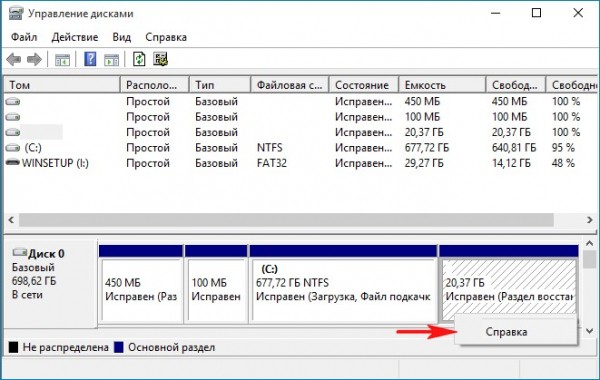Viewport: 600px width, 380px height.
Task: Open the Файл menu
Action: point(24,37)
